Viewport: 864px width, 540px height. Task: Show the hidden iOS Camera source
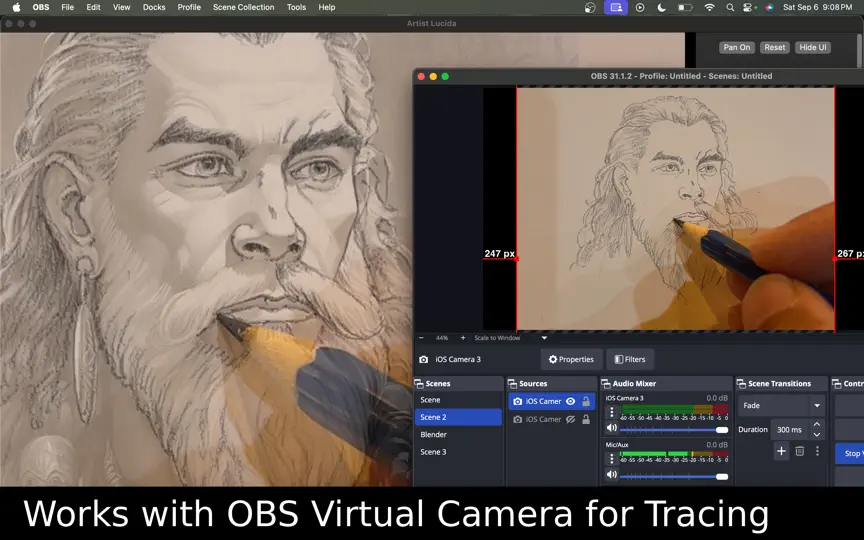coord(571,419)
